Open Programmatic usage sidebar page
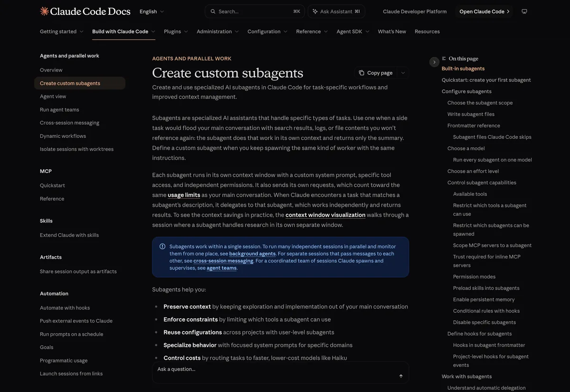 (x=64, y=361)
